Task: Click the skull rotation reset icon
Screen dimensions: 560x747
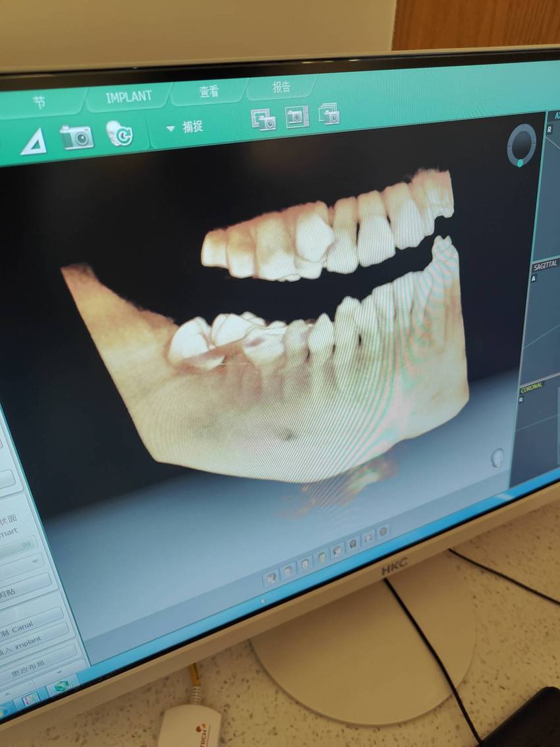Action: 119,133
